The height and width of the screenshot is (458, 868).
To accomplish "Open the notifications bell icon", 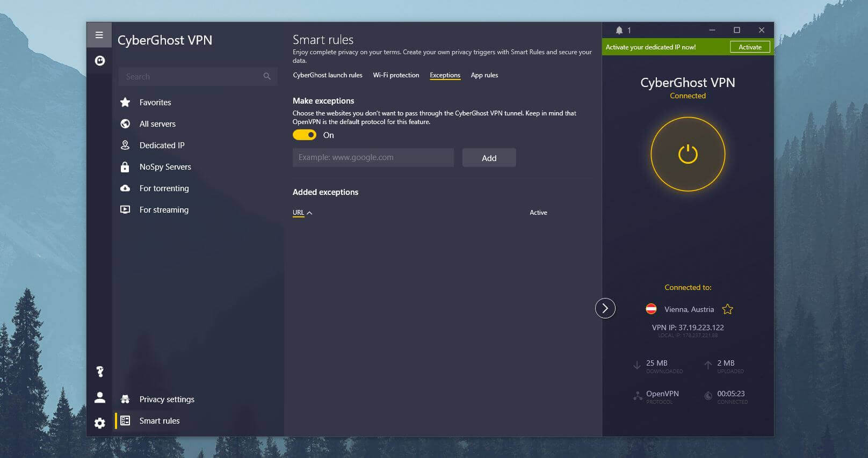I will point(619,30).
